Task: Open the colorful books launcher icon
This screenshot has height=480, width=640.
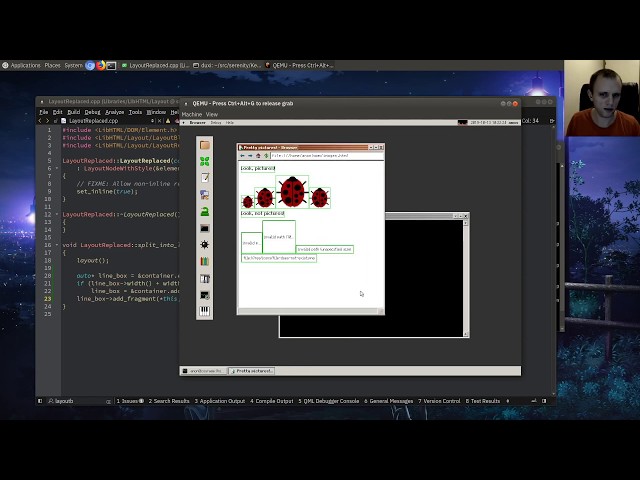Action: (x=204, y=261)
